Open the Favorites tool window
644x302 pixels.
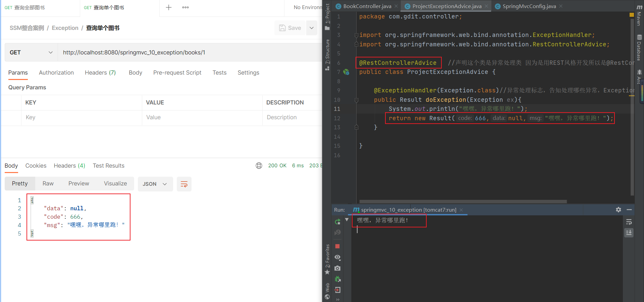tap(327, 259)
